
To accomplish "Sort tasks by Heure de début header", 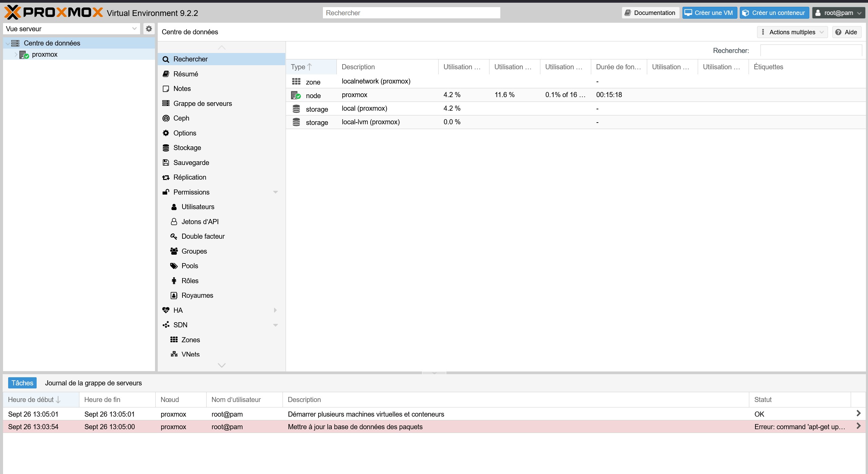I will [x=41, y=400].
